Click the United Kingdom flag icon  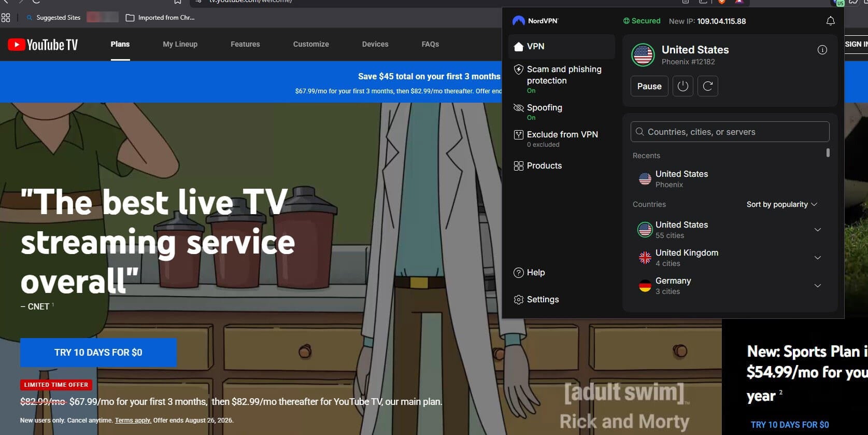click(x=645, y=258)
